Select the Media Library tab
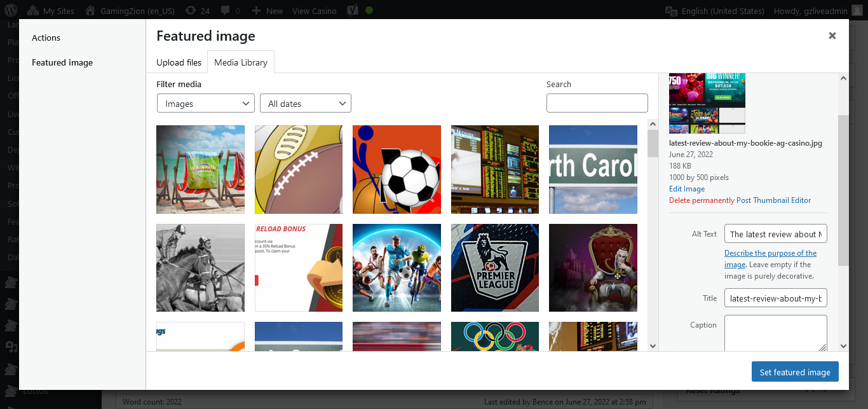The image size is (868, 409). coord(241,62)
